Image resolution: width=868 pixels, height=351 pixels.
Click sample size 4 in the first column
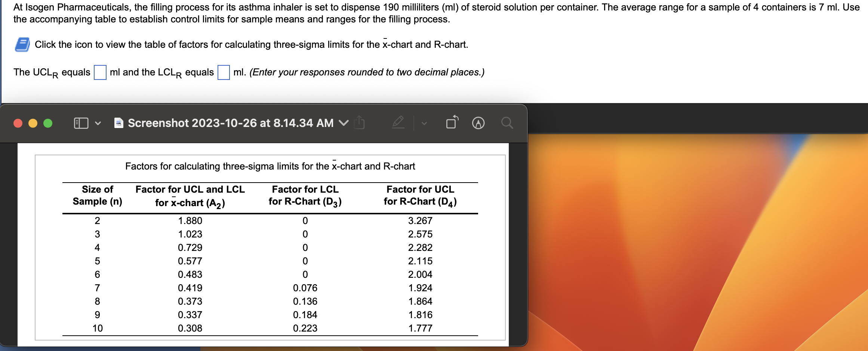[98, 248]
